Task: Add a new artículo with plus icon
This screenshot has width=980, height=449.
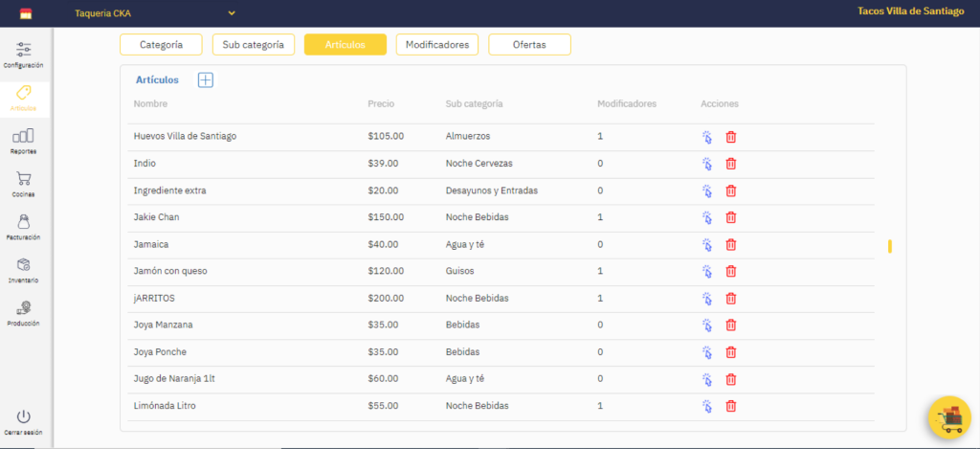Action: tap(206, 80)
